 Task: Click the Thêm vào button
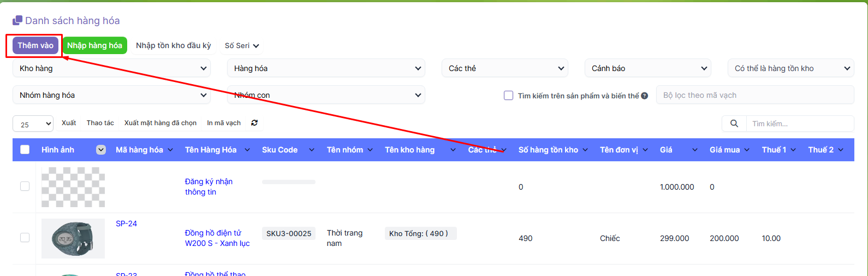click(35, 45)
